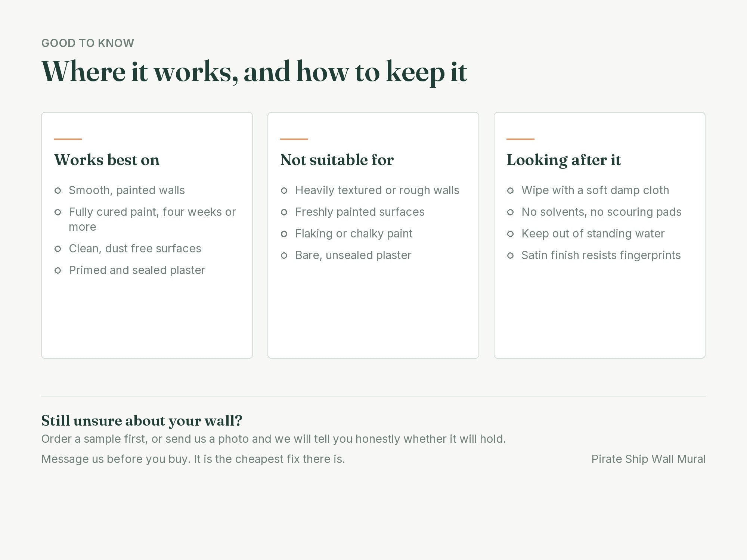The height and width of the screenshot is (560, 747).
Task: Click the orange accent bar in Works best on card
Action: point(68,139)
